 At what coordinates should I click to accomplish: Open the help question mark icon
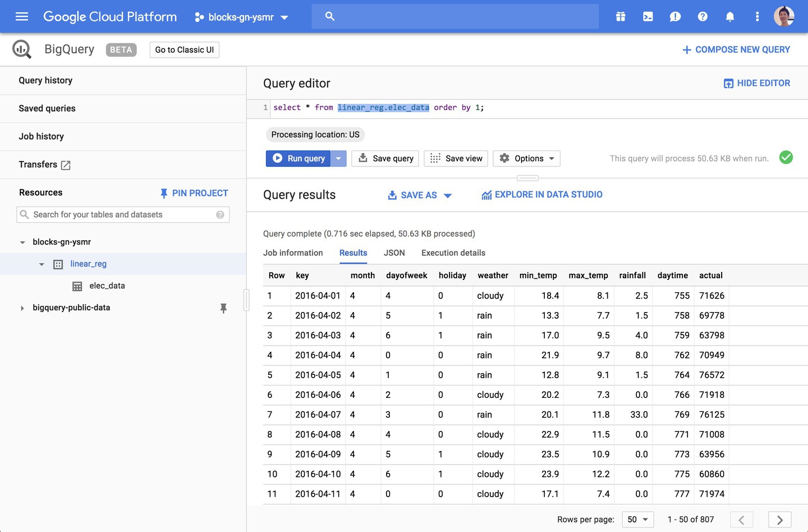[x=703, y=17]
